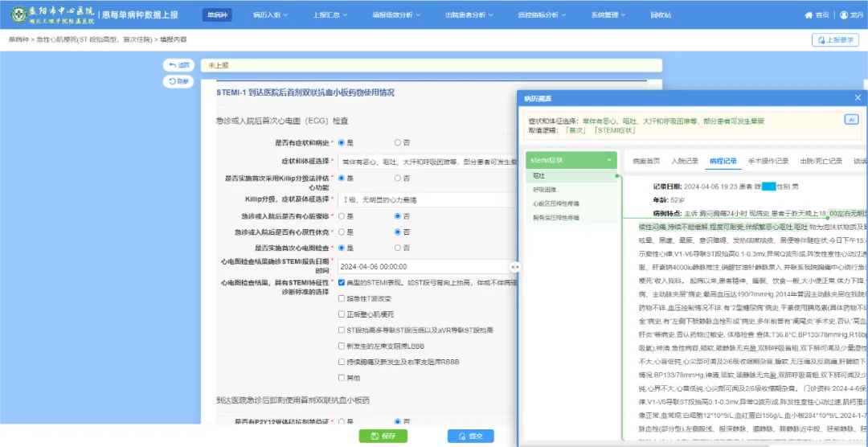Open 回收站 in top navigation
Image resolution: width=868 pixels, height=447 pixels.
click(x=661, y=15)
